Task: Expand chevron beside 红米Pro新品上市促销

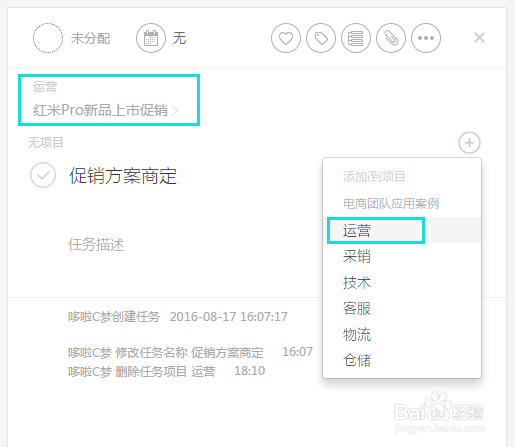Action: (x=174, y=110)
